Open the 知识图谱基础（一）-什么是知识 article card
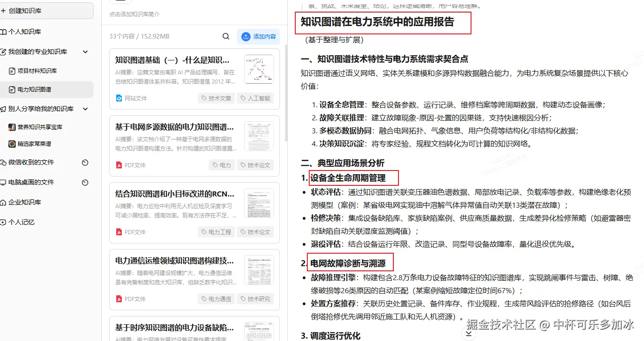Image resolution: width=644 pixels, height=341 pixels. coord(194,79)
